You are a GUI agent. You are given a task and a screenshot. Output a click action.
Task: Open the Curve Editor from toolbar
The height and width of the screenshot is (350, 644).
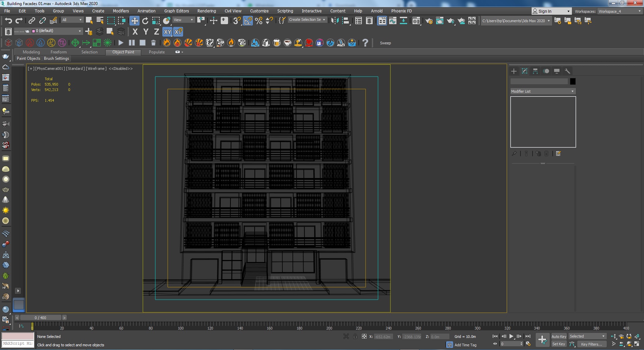(x=392, y=21)
